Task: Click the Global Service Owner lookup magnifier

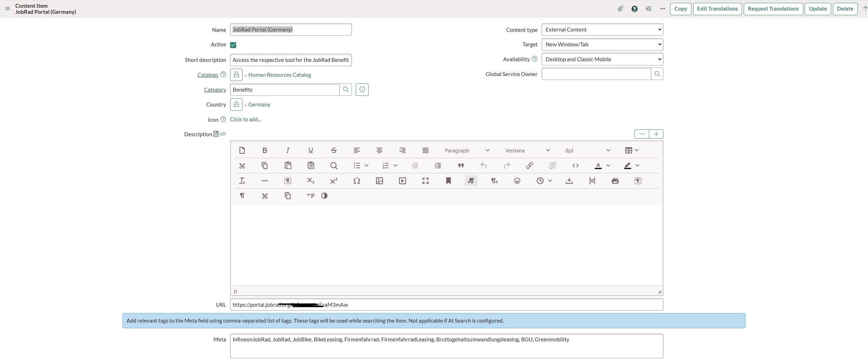Action: tap(657, 74)
